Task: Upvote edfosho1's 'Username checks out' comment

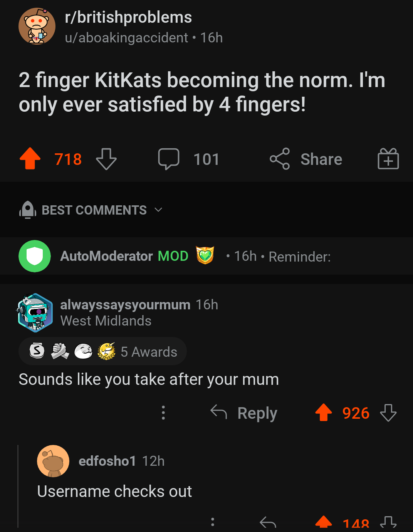Action: (324, 523)
